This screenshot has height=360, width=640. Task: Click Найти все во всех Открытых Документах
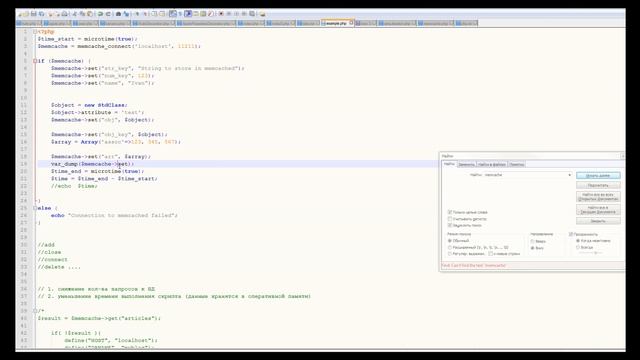click(598, 197)
